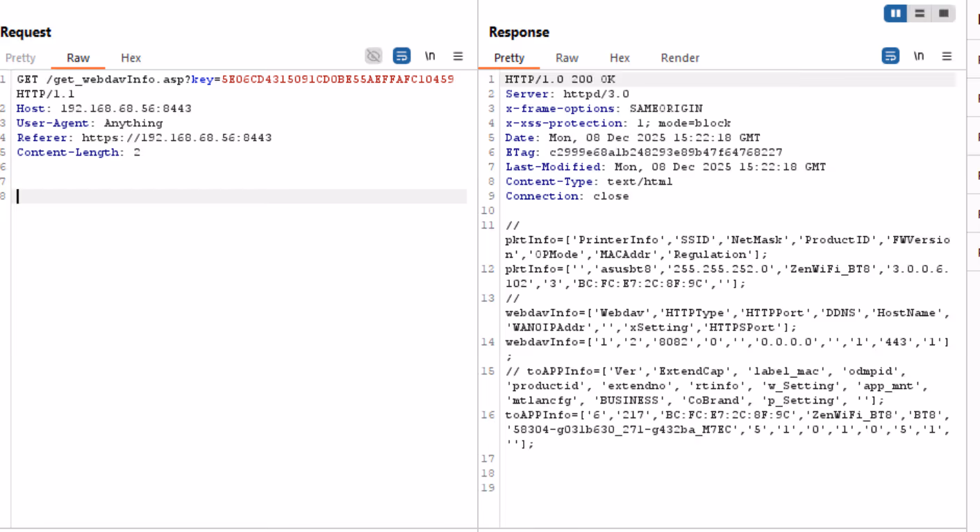
Task: Show \n characters in the Request editor
Action: [430, 56]
